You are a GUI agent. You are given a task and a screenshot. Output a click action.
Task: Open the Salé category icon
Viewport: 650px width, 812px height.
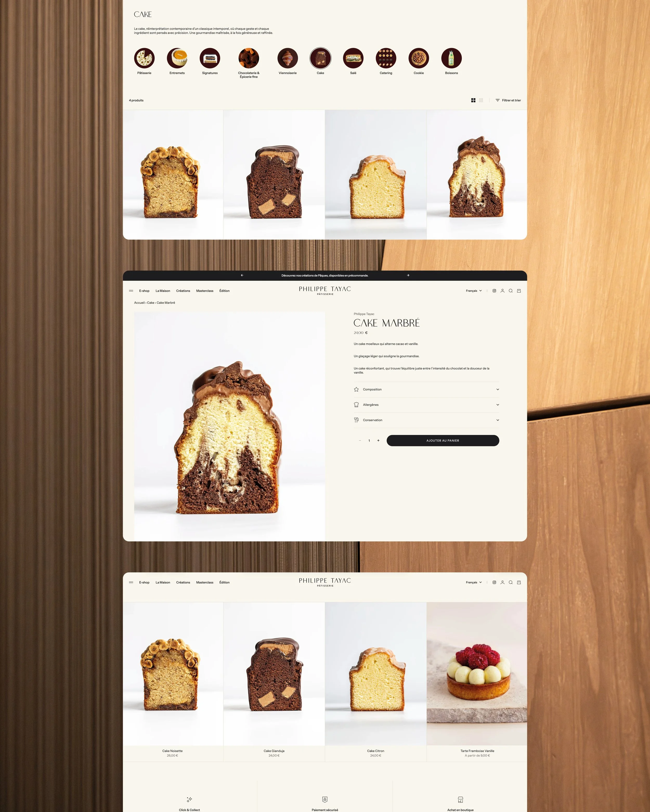pos(353,58)
